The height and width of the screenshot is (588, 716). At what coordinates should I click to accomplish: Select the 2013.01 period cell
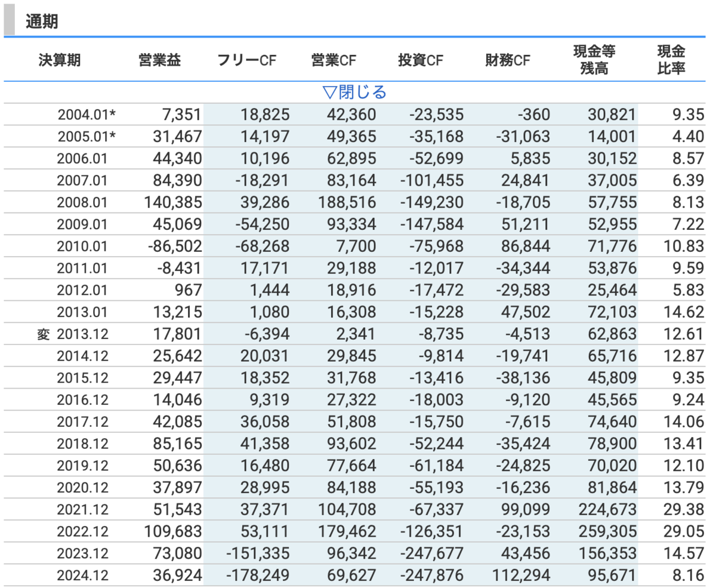82,312
